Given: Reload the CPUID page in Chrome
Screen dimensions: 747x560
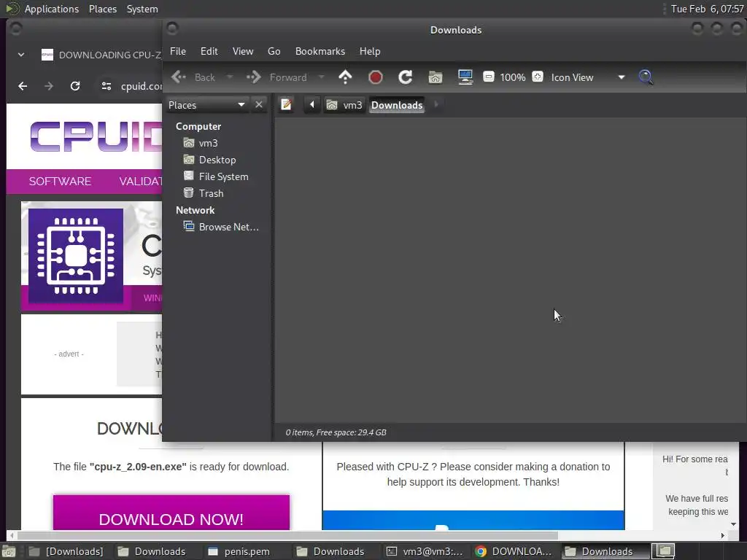Looking at the screenshot, I should click(75, 86).
